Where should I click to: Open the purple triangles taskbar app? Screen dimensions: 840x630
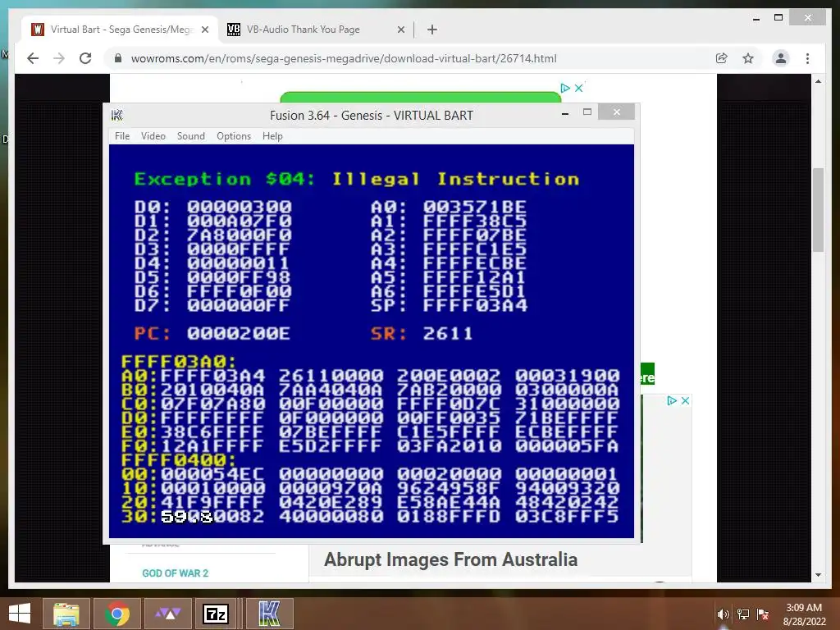tap(167, 614)
